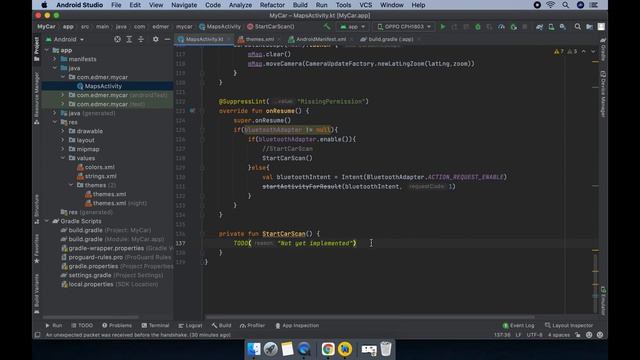Viewport: 640px width, 360px height.
Task: Open the Logcat tool window
Action: point(190,325)
